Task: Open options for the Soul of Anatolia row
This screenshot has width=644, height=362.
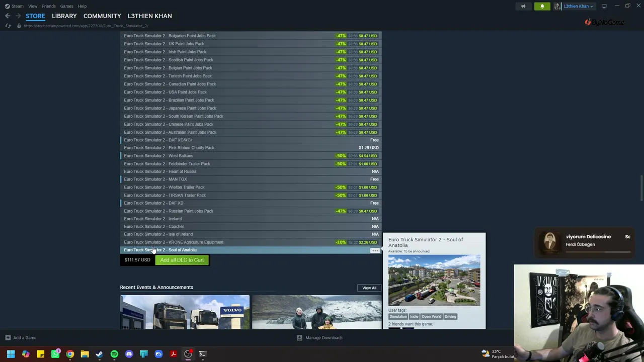Action: [x=375, y=250]
